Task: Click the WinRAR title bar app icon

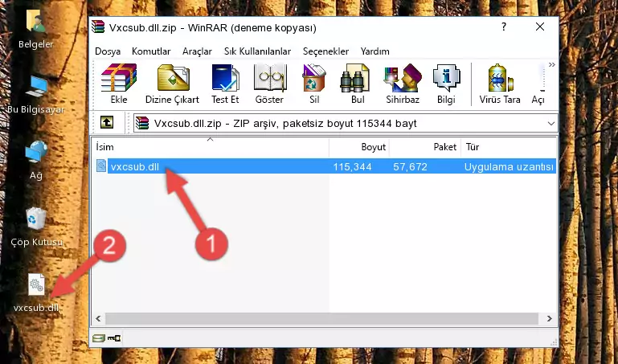Action: tap(98, 27)
